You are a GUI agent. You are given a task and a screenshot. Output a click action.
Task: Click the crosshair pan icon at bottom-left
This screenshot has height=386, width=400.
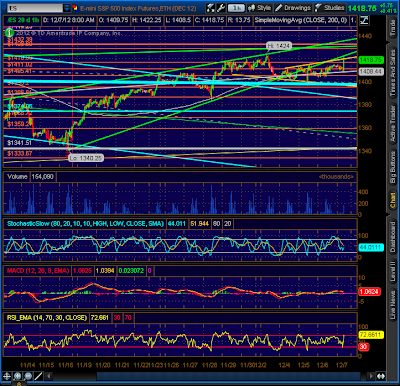pos(7,376)
